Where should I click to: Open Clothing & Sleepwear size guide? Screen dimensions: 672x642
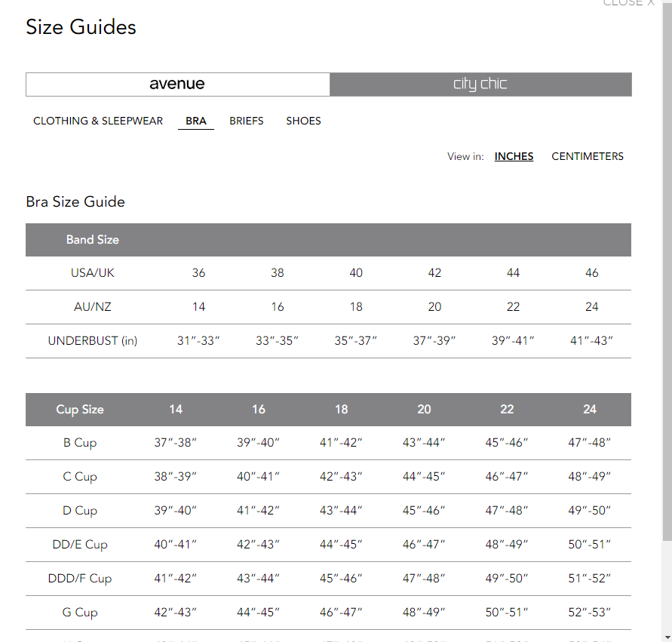coord(98,121)
